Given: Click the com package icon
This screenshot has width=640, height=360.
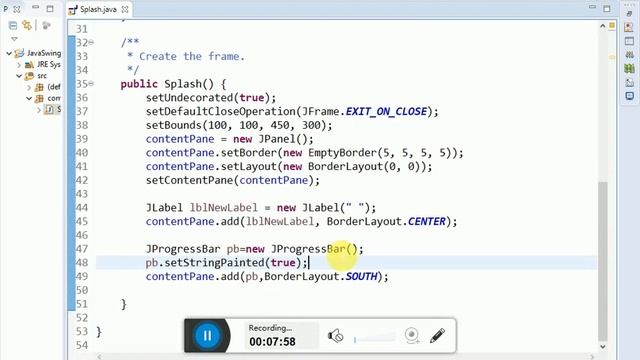Looking at the screenshot, I should tap(39, 98).
